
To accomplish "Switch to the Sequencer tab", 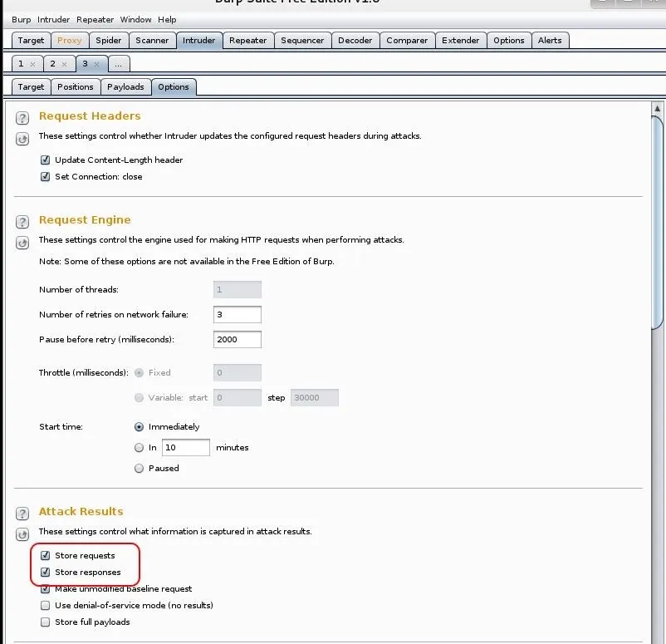I will pos(302,41).
